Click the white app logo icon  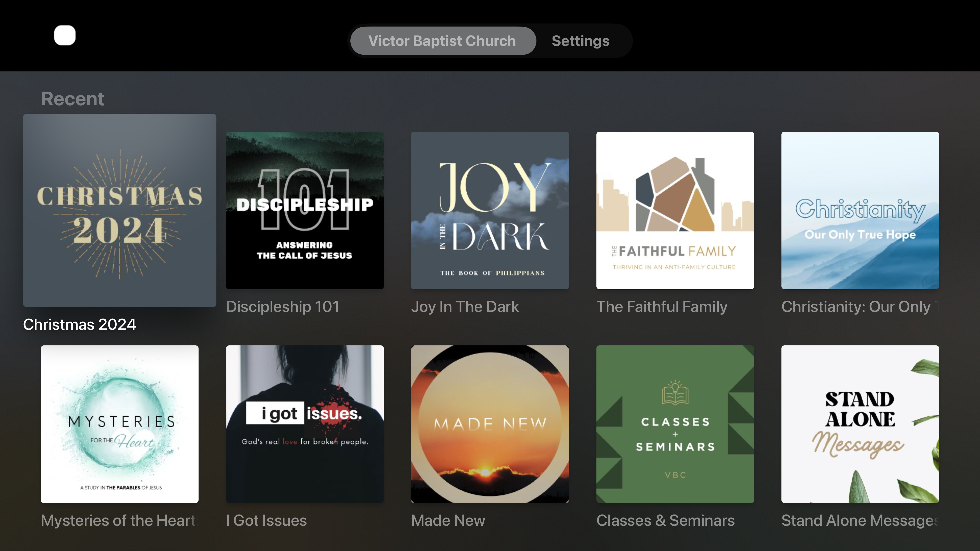(x=65, y=35)
